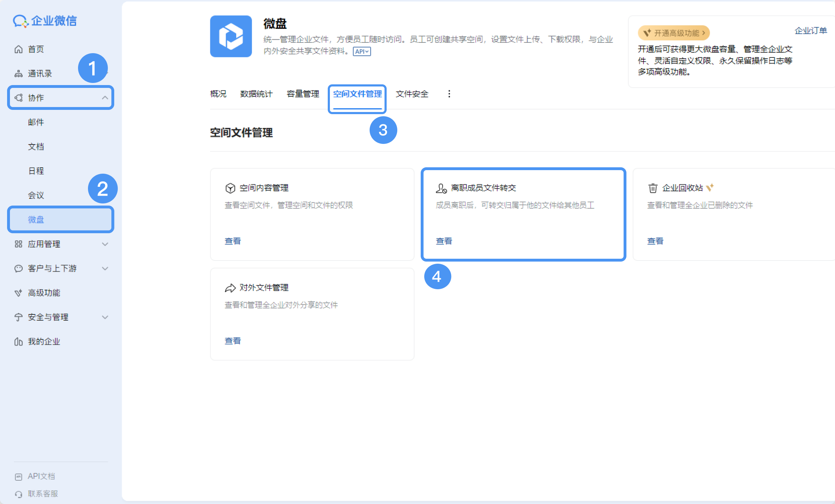Click premium badge beside 企业回收站
835x504 pixels.
[709, 187]
